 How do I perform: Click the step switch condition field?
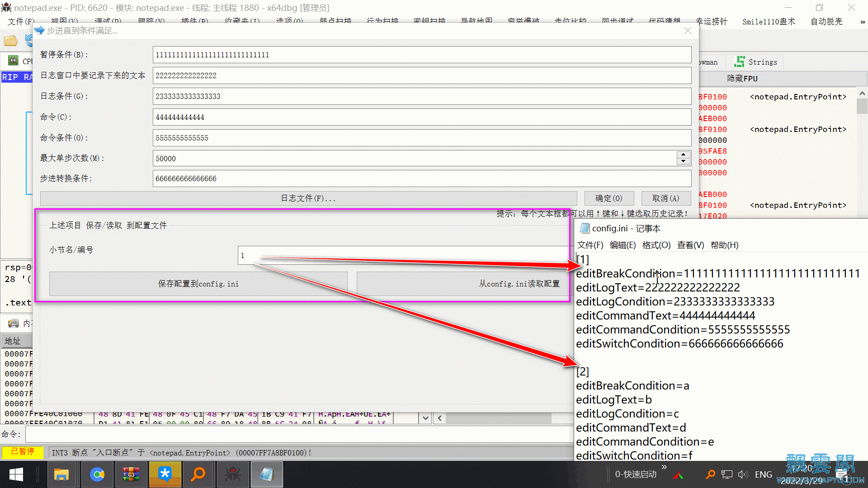pyautogui.click(x=422, y=178)
